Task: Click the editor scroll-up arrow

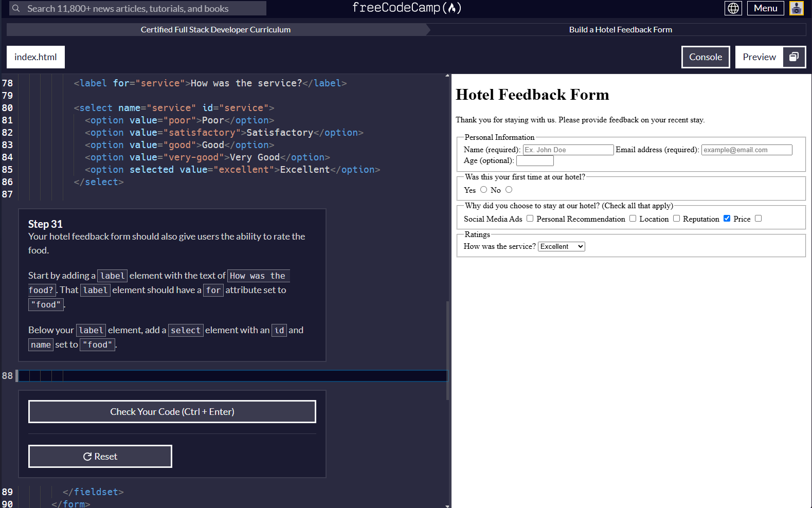Action: coord(447,76)
